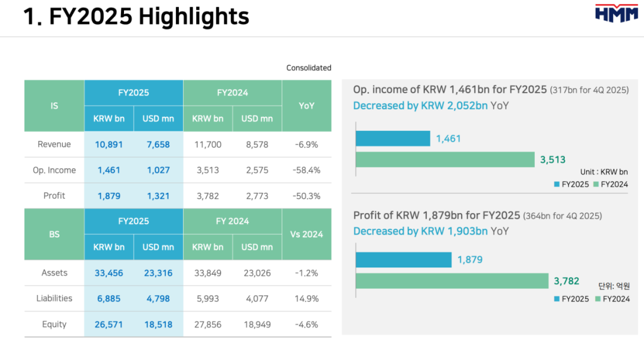
Task: Click the slide title FY2025 Highlights
Action: coord(136,16)
